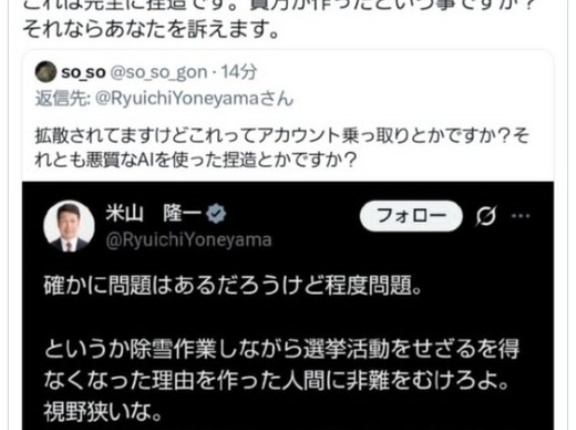Click the so_so round profile avatar
This screenshot has width=576, height=430.
[x=46, y=72]
